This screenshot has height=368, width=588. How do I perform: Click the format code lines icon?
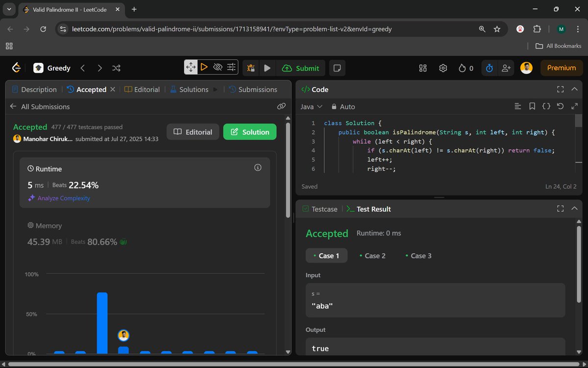[517, 106]
